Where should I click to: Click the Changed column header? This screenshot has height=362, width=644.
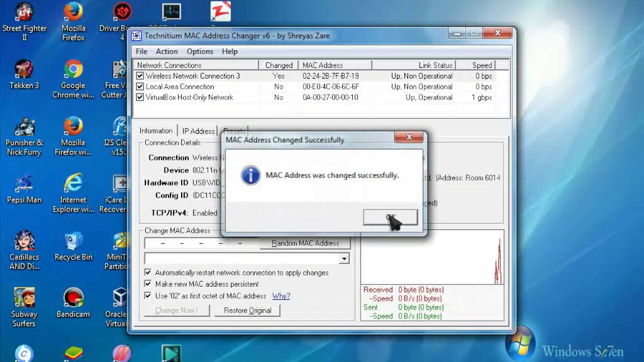[279, 65]
